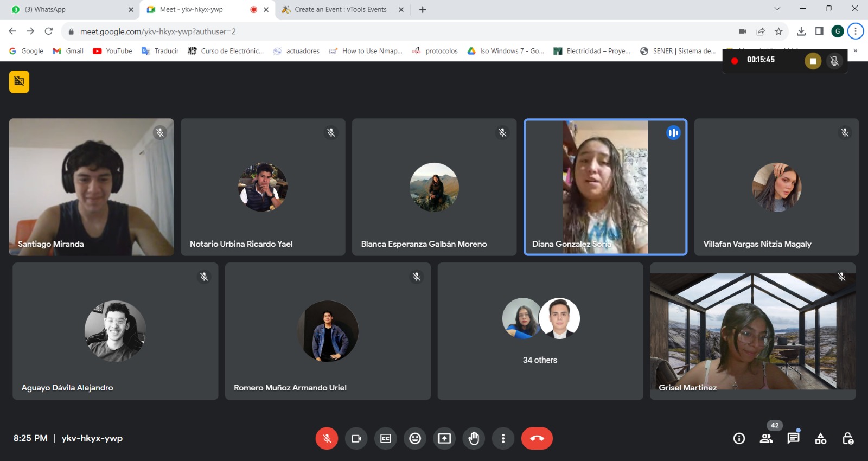This screenshot has height=461, width=868.
Task: Open the emoji reactions button
Action: point(415,438)
